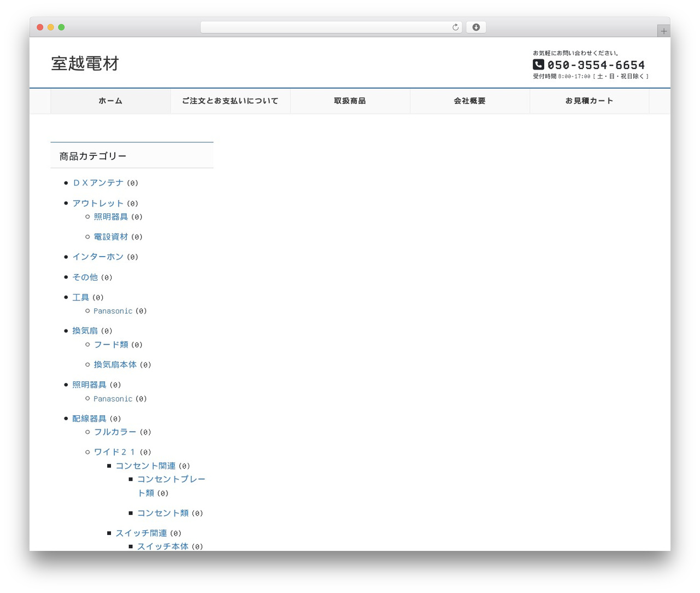Viewport: 700px width, 593px height.
Task: Open the 配線器具 category link
Action: tap(89, 418)
